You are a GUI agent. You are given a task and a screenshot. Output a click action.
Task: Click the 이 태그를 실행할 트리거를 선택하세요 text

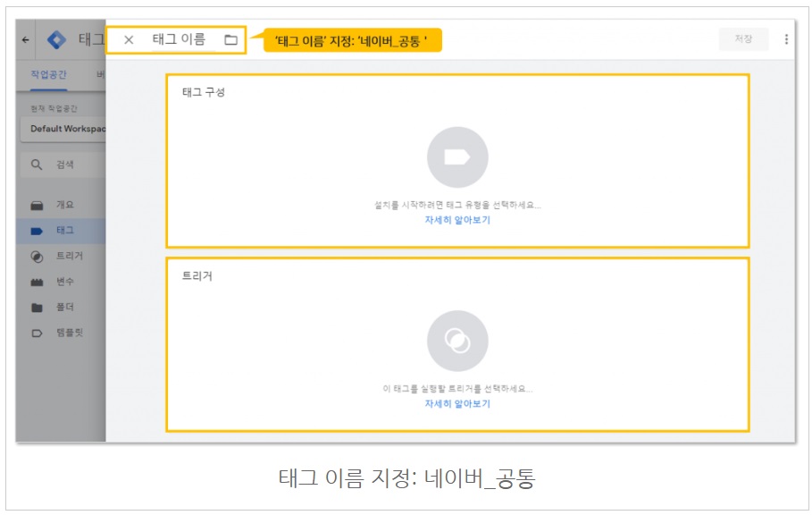pyautogui.click(x=457, y=389)
